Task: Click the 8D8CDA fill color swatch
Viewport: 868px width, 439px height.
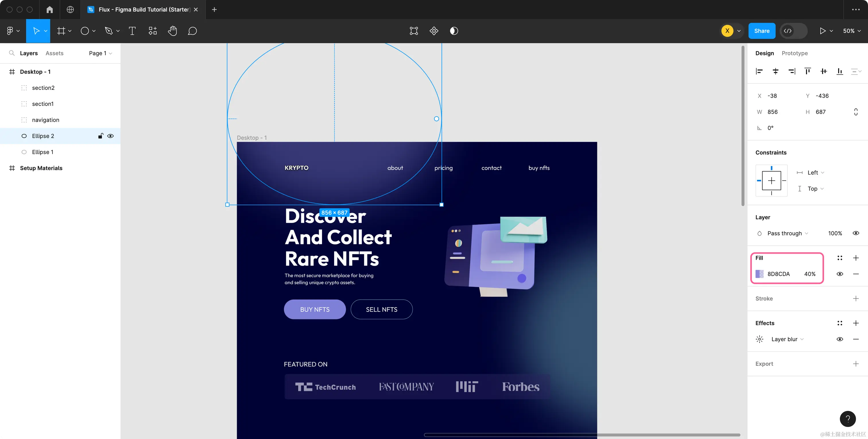Action: point(759,274)
